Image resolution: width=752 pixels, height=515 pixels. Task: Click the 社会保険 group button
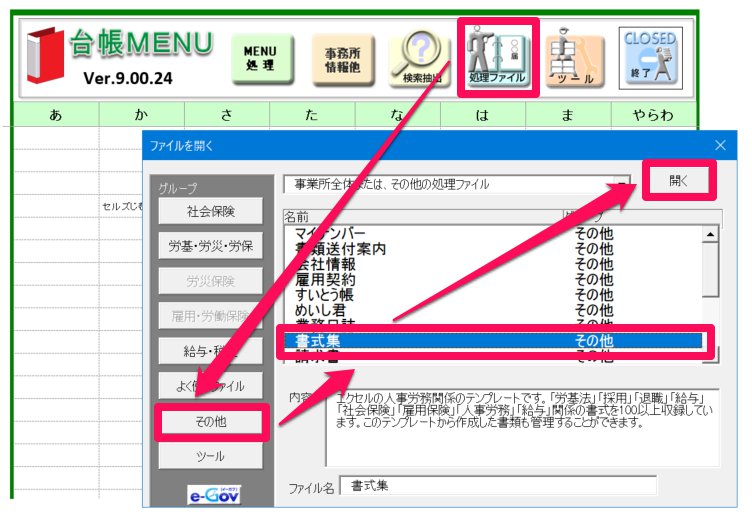pos(211,211)
